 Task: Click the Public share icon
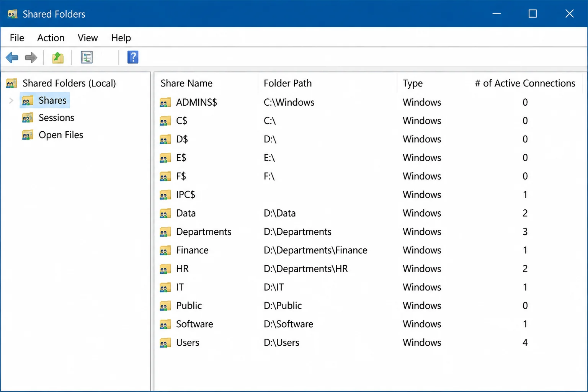pyautogui.click(x=165, y=306)
